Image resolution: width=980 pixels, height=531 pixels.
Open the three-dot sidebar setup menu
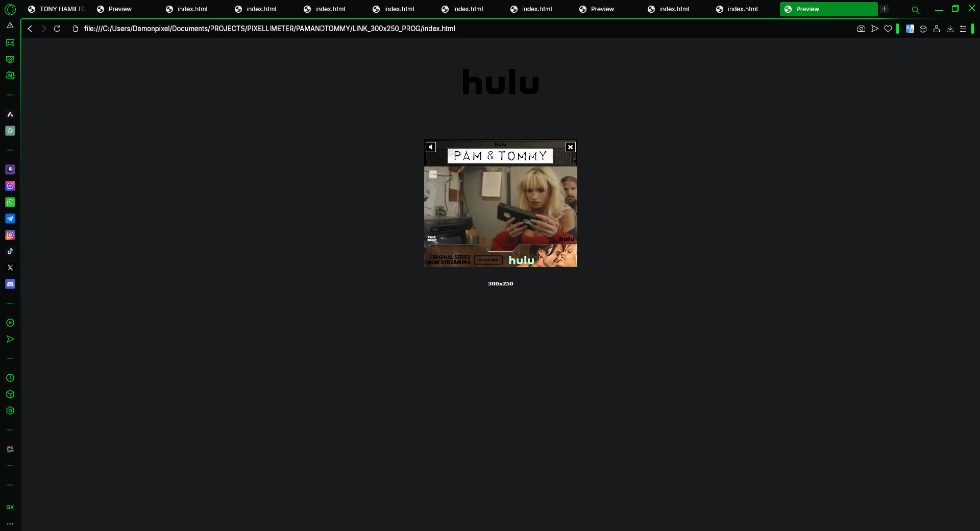10,524
